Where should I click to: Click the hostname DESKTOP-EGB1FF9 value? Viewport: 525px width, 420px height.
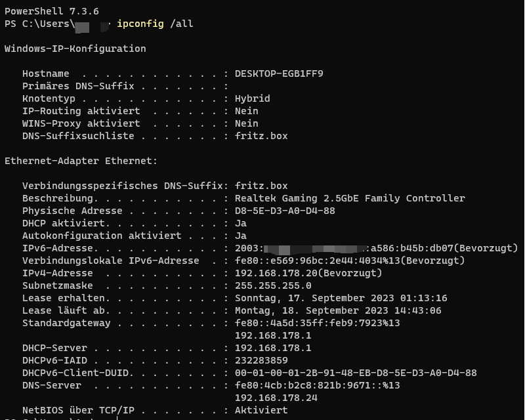[x=279, y=73]
